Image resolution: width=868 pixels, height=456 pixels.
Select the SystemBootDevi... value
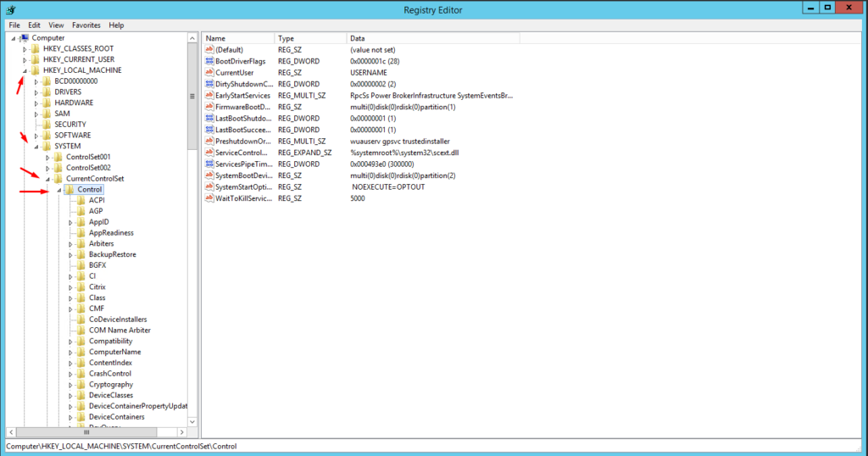click(243, 175)
